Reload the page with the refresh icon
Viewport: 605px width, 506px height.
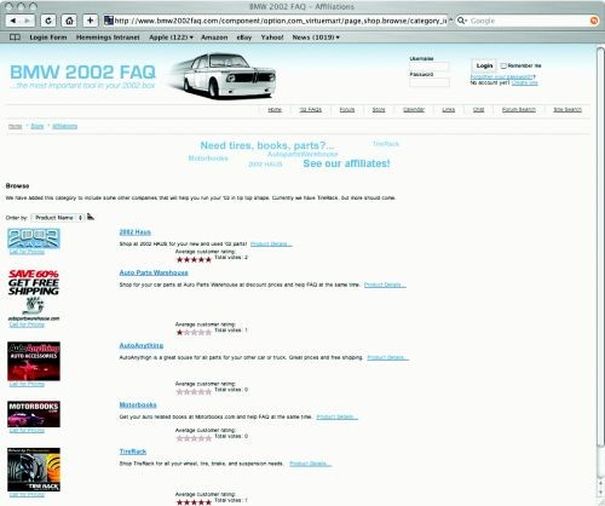[48, 21]
